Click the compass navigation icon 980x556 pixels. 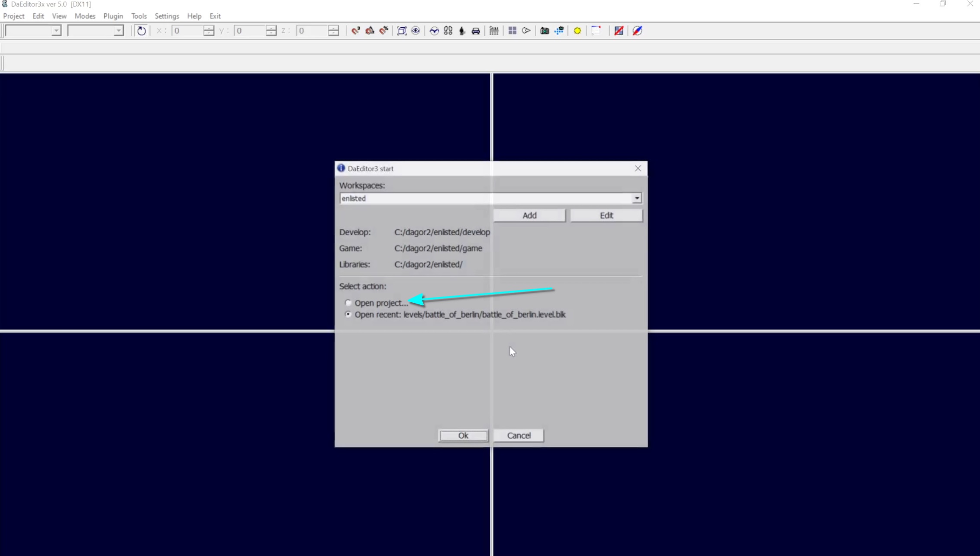(637, 31)
